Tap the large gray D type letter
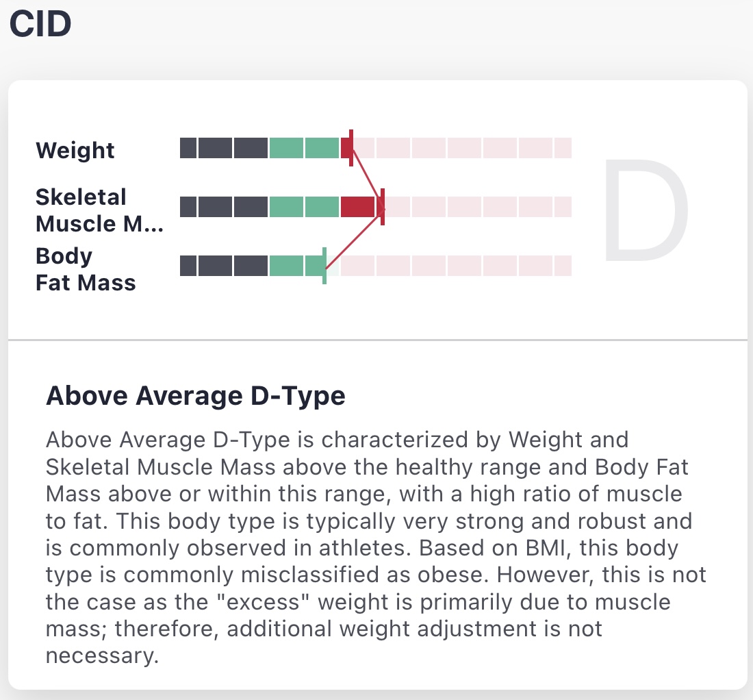This screenshot has width=753, height=700. pyautogui.click(x=646, y=211)
